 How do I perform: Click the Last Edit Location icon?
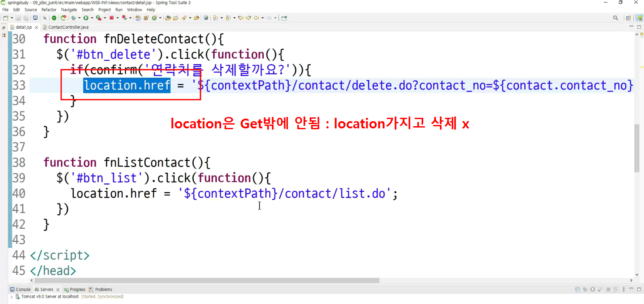tap(241, 18)
